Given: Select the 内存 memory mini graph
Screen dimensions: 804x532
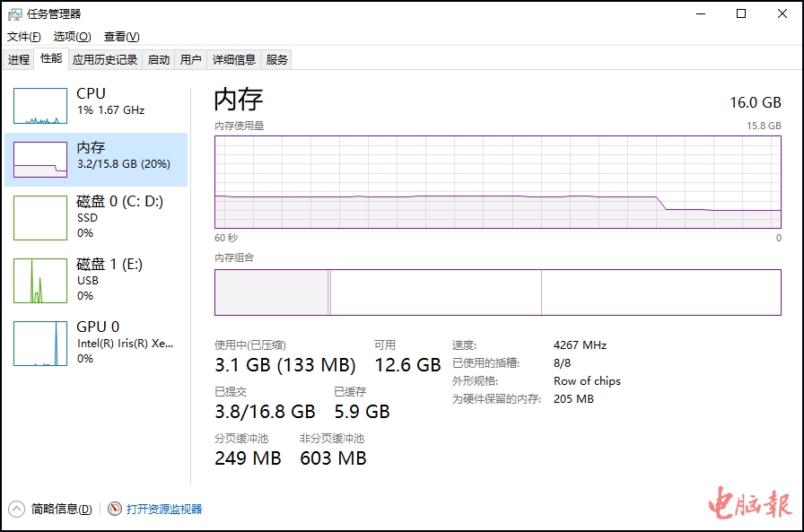Looking at the screenshot, I should coord(40,160).
